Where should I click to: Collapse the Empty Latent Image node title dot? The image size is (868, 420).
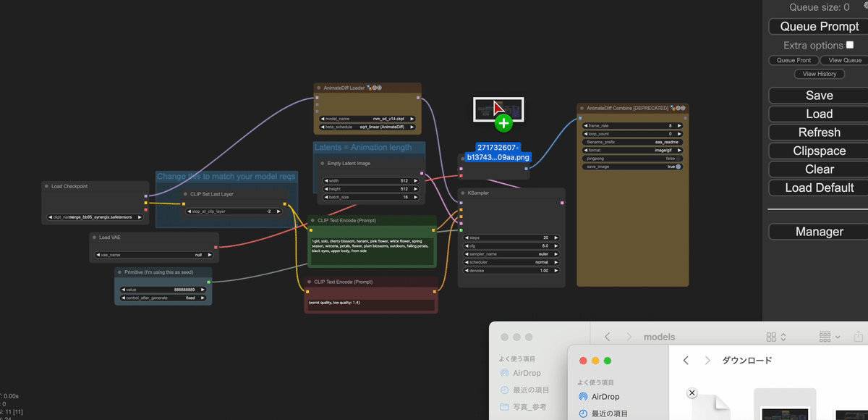pyautogui.click(x=323, y=164)
